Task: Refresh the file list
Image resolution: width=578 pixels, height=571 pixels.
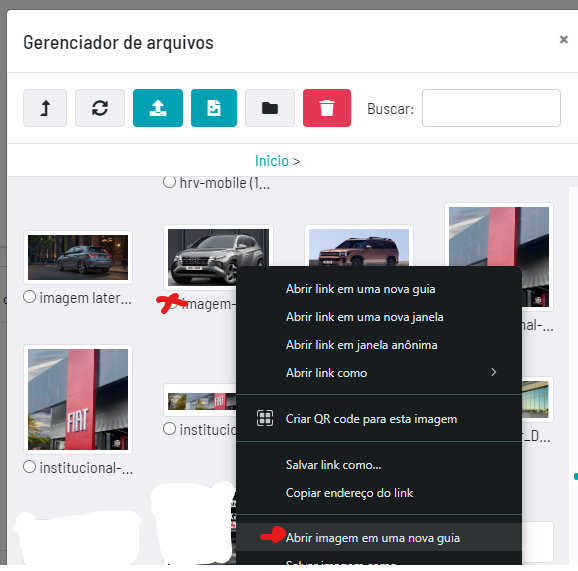Action: 100,108
